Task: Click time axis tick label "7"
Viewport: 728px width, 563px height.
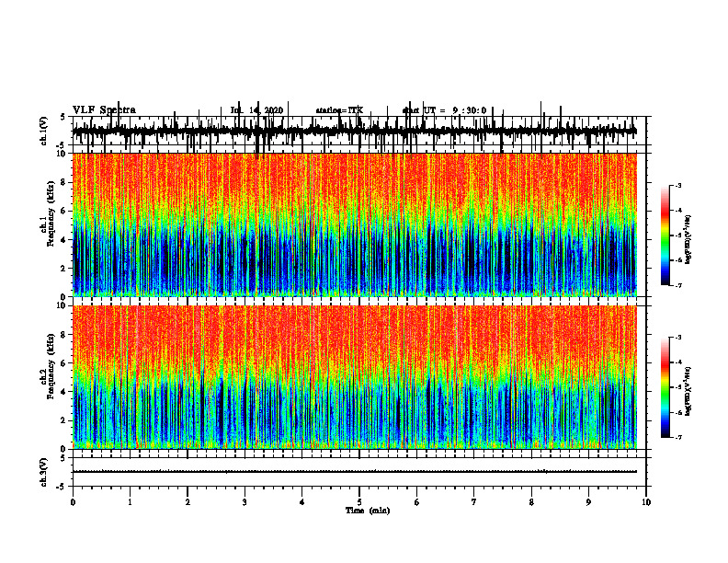Action: pos(474,502)
